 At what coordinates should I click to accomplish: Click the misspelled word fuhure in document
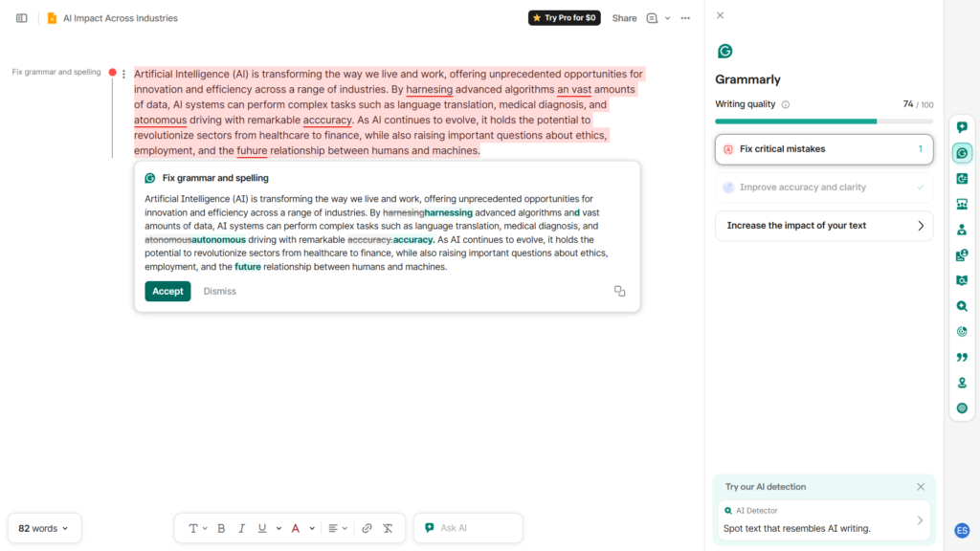click(x=252, y=150)
